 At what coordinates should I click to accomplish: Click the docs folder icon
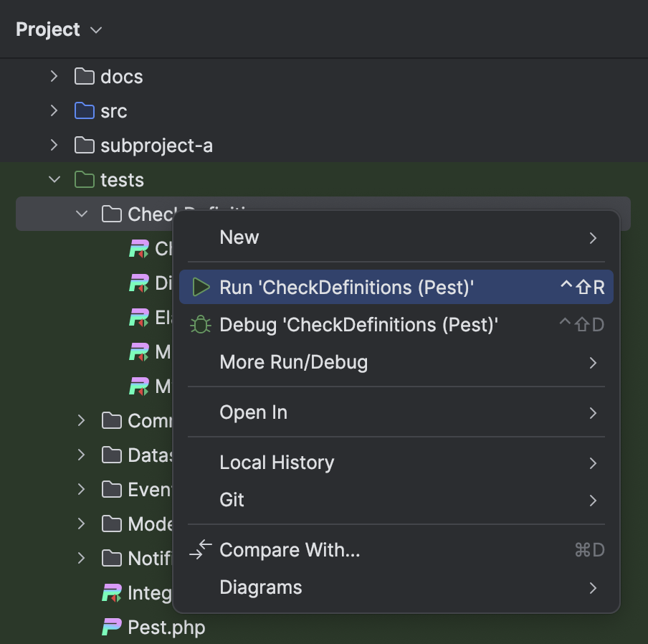[85, 77]
